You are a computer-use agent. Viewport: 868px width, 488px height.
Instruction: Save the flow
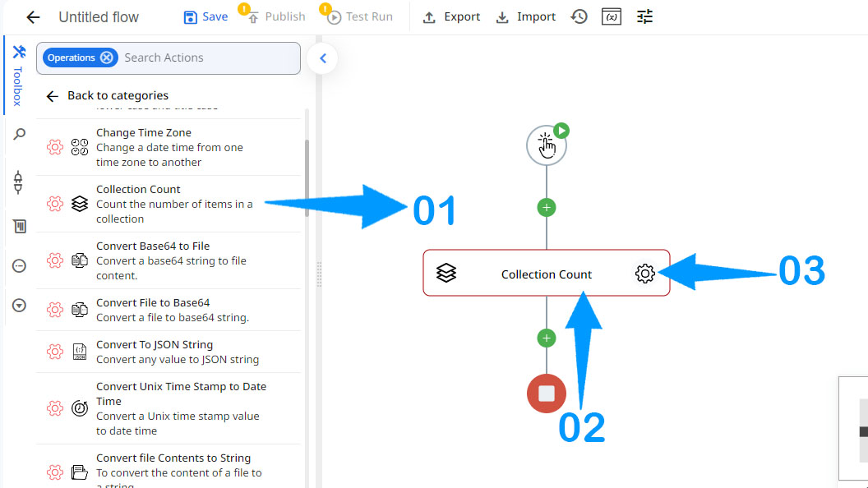(x=205, y=17)
